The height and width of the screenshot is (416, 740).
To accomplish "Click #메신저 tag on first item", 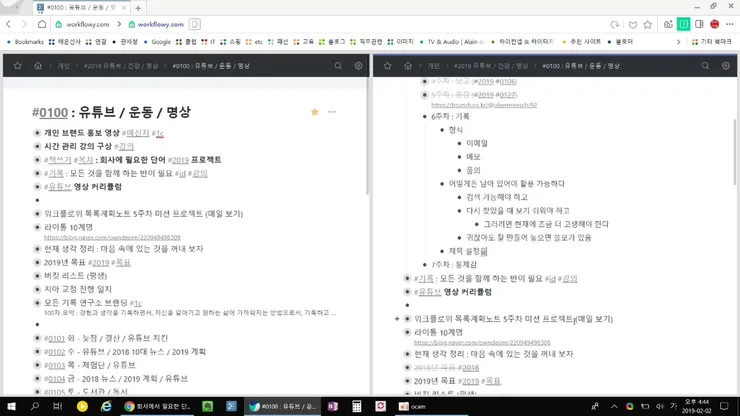I will point(135,133).
